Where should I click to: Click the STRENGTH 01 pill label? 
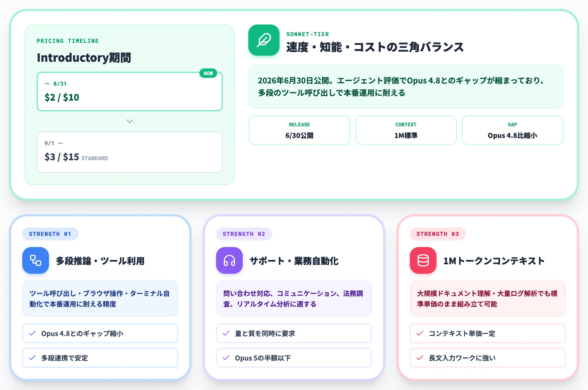click(50, 234)
